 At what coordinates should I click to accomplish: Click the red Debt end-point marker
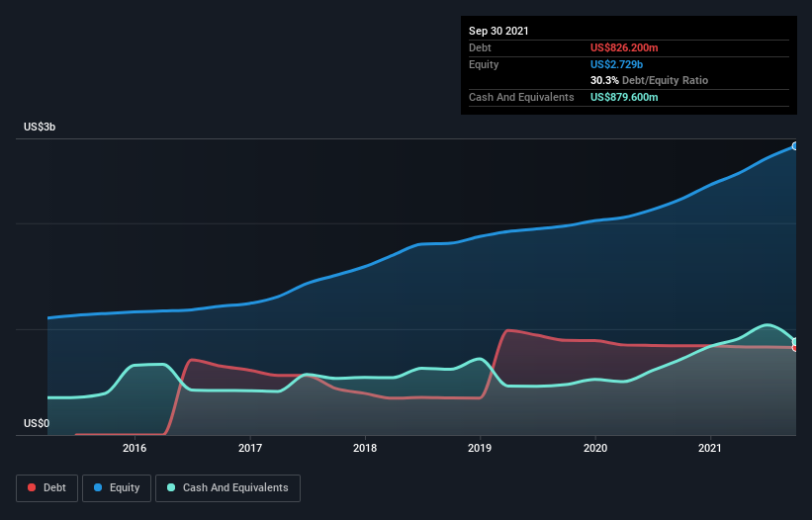(795, 348)
